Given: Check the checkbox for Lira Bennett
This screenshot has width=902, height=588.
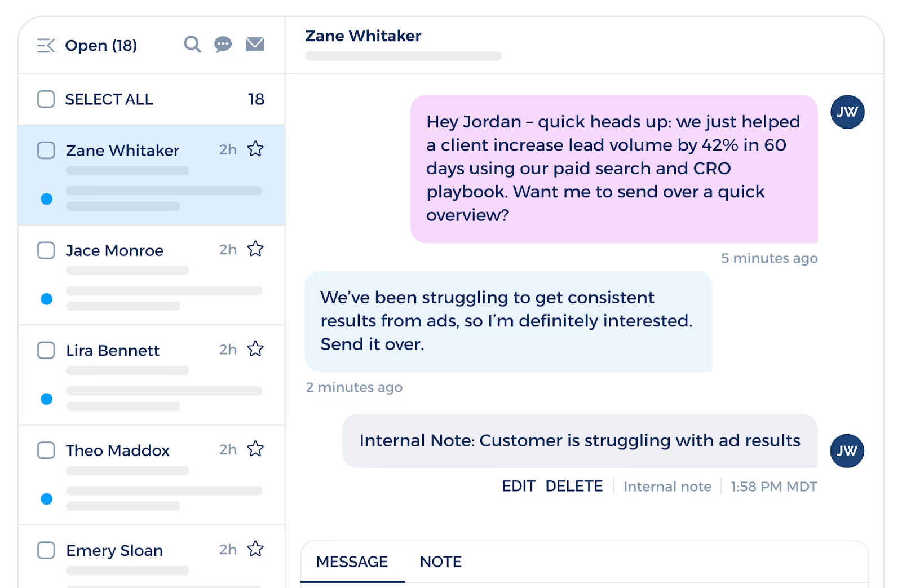Looking at the screenshot, I should pyautogui.click(x=46, y=350).
